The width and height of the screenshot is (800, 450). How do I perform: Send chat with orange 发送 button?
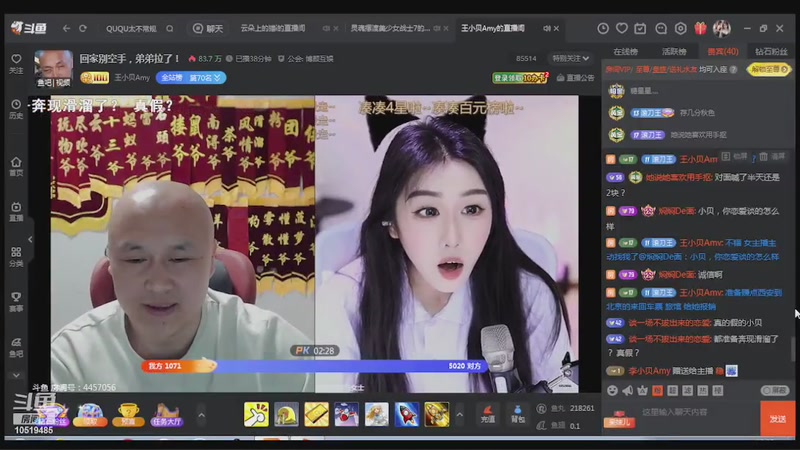coord(778,418)
